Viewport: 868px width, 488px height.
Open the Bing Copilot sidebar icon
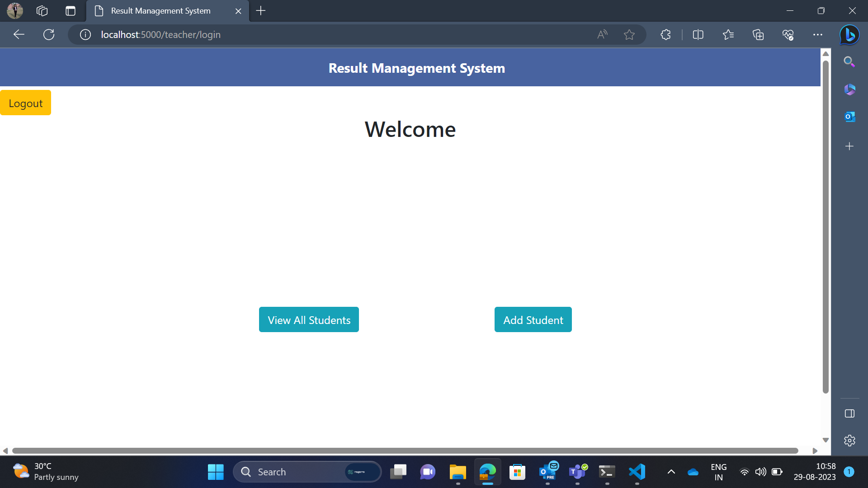pyautogui.click(x=849, y=35)
